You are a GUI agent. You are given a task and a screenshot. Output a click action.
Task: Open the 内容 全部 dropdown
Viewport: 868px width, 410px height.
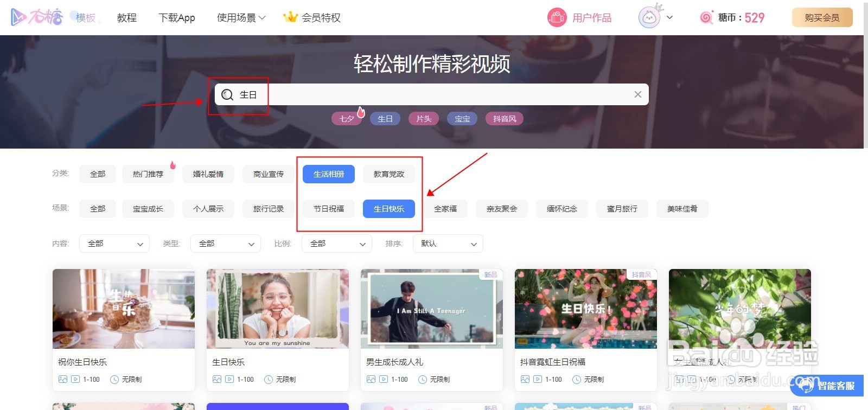[x=114, y=244]
